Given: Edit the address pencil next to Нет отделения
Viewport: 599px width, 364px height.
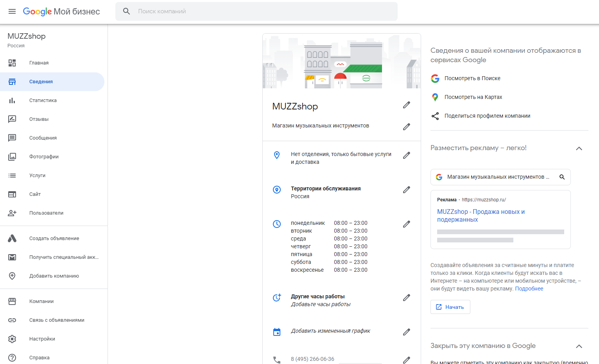Looking at the screenshot, I should pos(407,155).
